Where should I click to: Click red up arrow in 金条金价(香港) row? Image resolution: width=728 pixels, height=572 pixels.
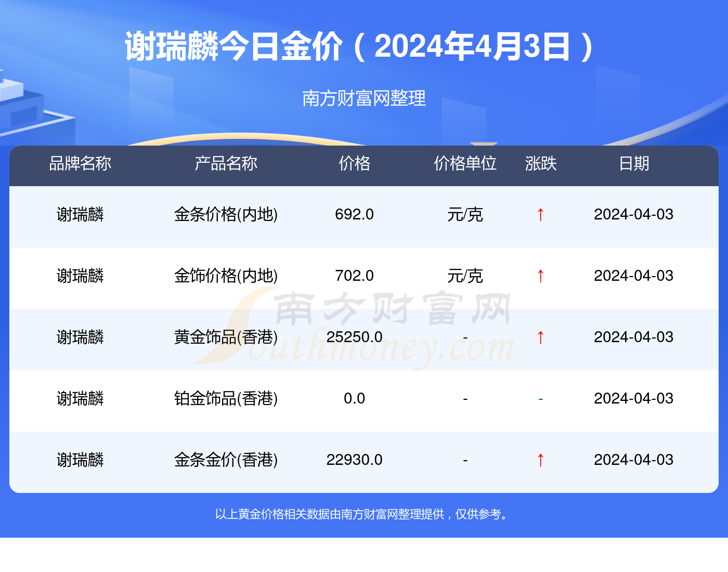pos(541,460)
